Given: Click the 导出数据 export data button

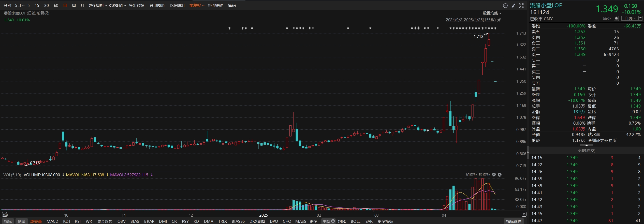Looking at the screenshot, I should (137, 6).
